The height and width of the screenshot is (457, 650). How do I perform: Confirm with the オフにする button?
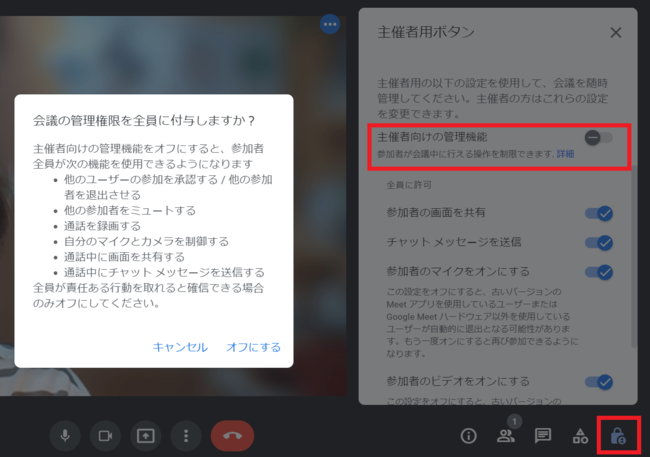pos(253,347)
